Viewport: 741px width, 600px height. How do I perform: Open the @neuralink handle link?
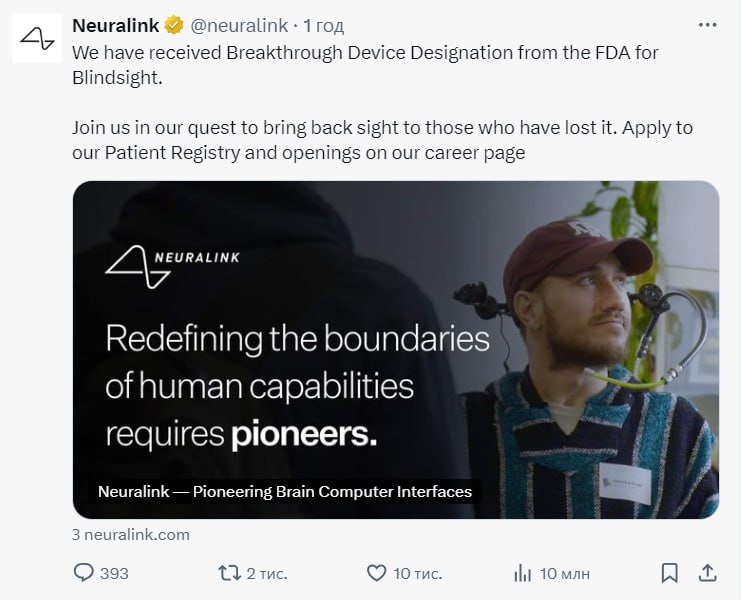(x=240, y=26)
